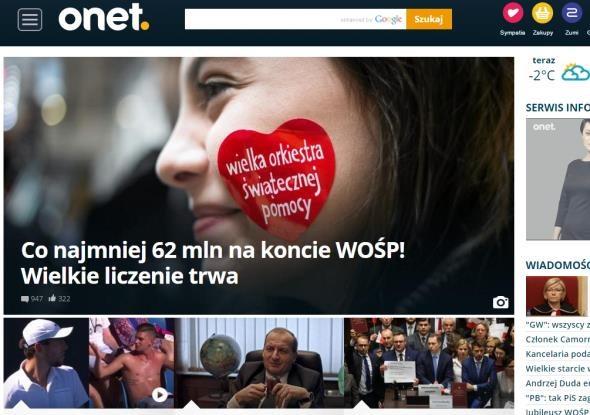590x415 pixels.
Task: Open the Zakupy shopping basket icon
Action: [x=542, y=13]
